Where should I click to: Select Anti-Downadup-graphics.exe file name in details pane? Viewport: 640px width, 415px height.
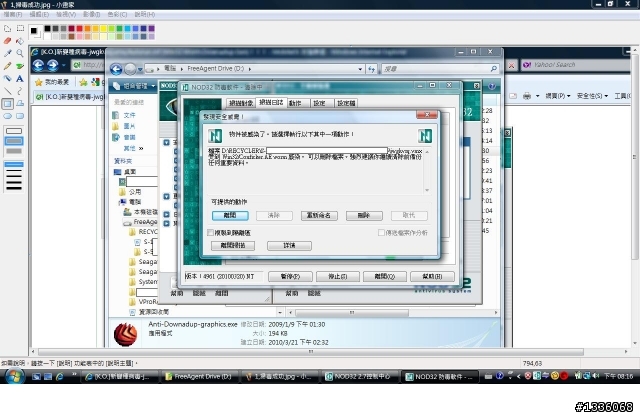pos(193,324)
